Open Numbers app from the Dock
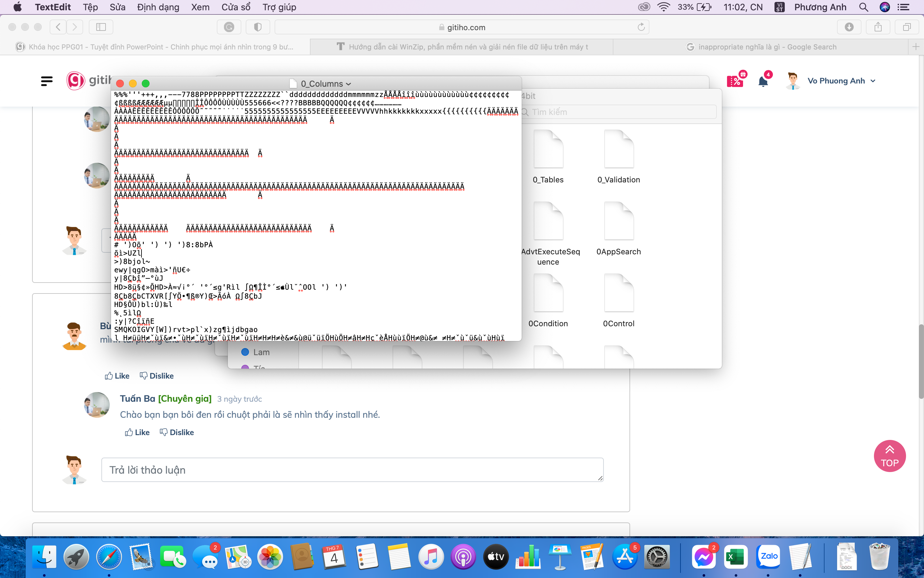Screen dimensions: 924x578 pos(528,556)
